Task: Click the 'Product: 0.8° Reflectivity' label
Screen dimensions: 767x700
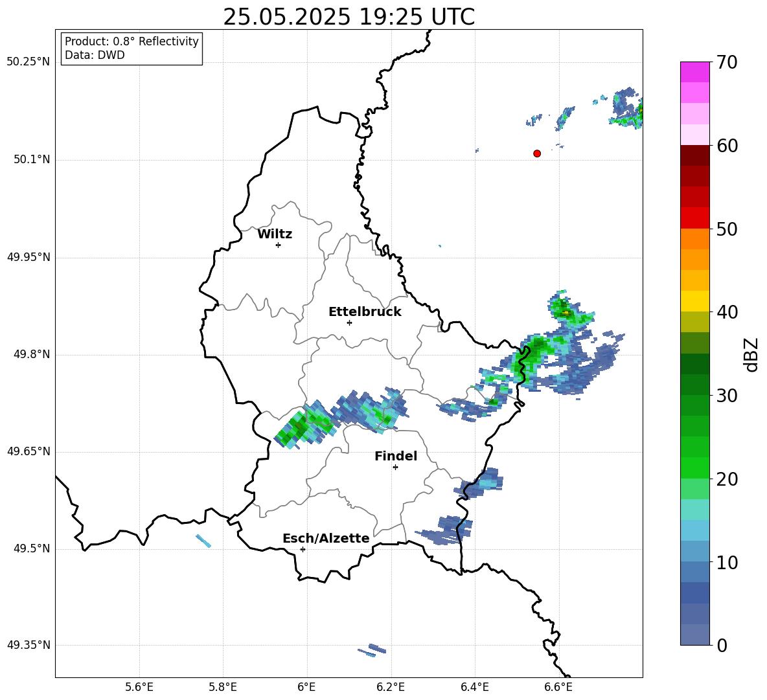Action: [132, 41]
